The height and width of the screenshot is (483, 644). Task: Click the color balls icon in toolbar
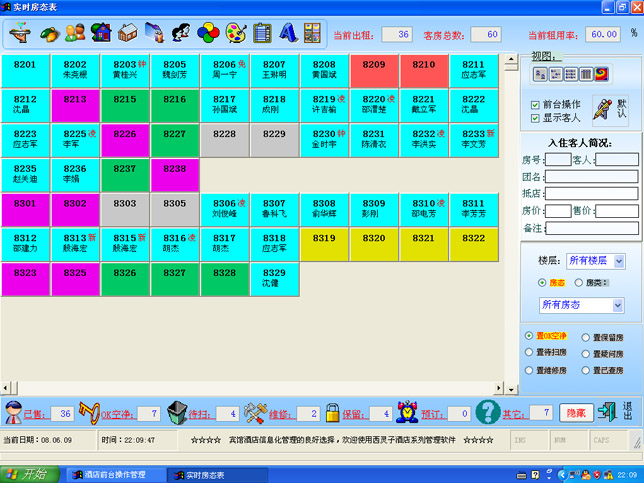[208, 33]
